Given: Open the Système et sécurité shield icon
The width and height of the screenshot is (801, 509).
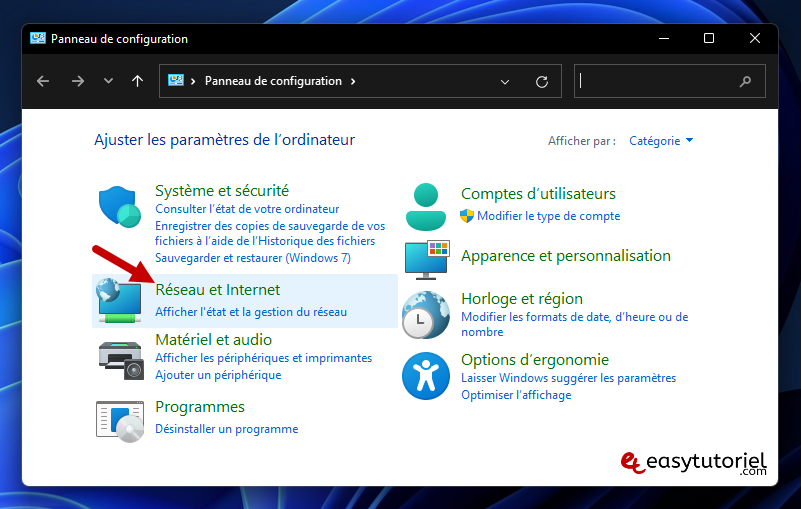Looking at the screenshot, I should click(120, 206).
